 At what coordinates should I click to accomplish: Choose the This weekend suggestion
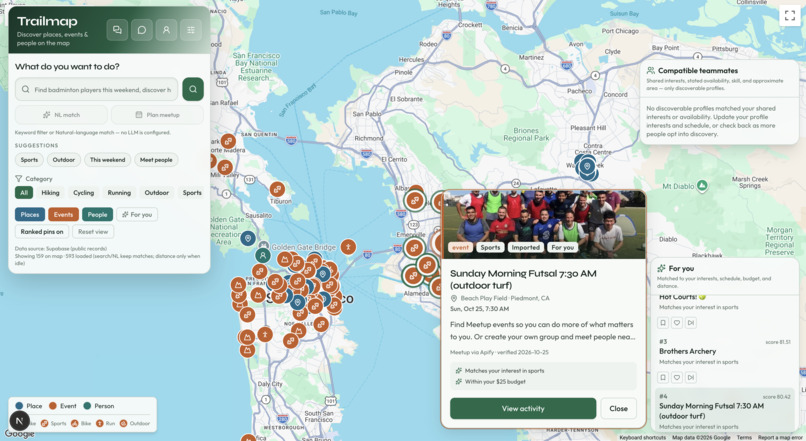[107, 160]
